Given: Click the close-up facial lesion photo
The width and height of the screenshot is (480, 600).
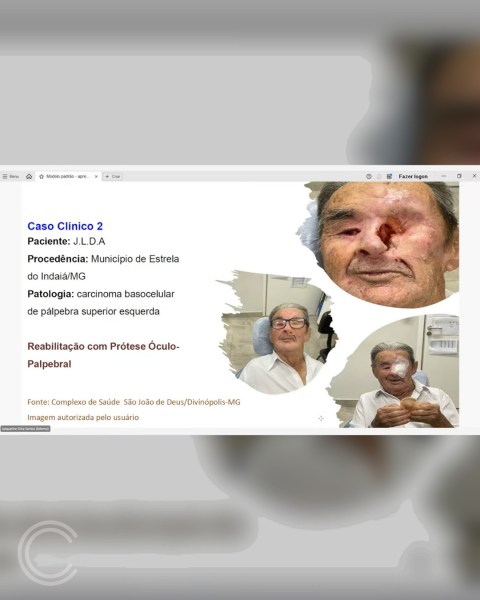Looking at the screenshot, I should coord(383,245).
